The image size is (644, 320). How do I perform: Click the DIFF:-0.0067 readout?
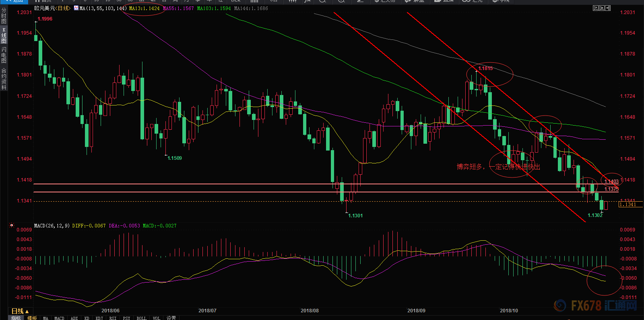pos(89,226)
